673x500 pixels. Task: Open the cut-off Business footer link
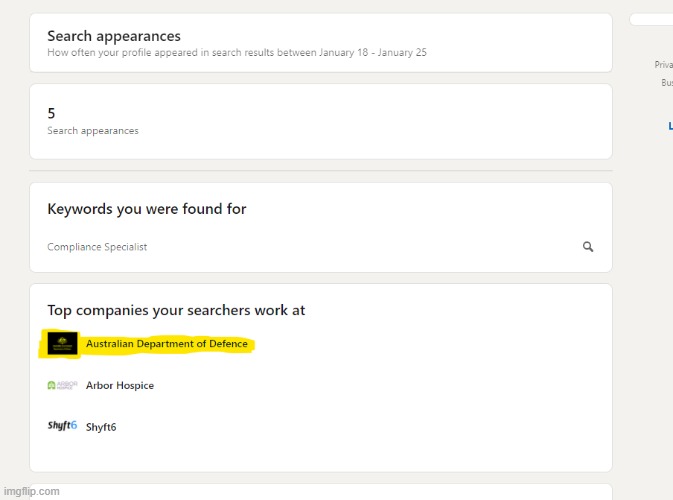(667, 82)
